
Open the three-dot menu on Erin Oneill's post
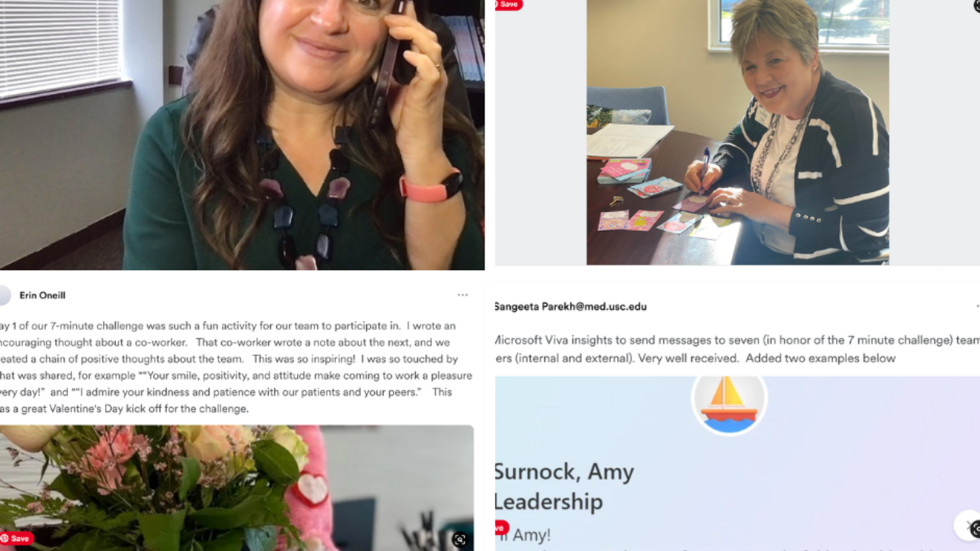point(462,295)
